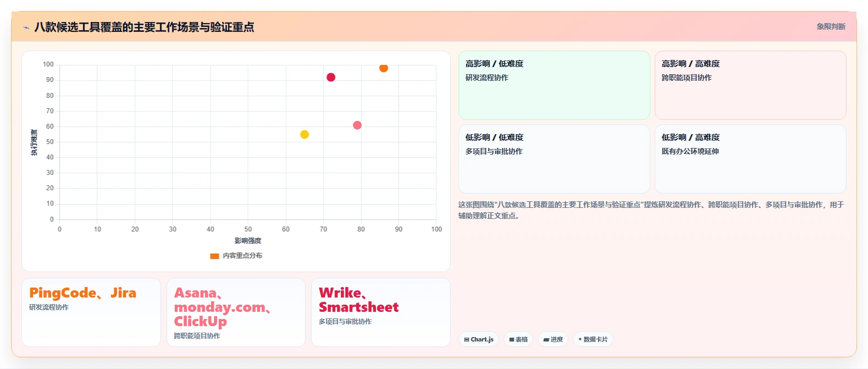The height and width of the screenshot is (369, 868).
Task: Click the orange scatter point at top
Action: tap(384, 68)
